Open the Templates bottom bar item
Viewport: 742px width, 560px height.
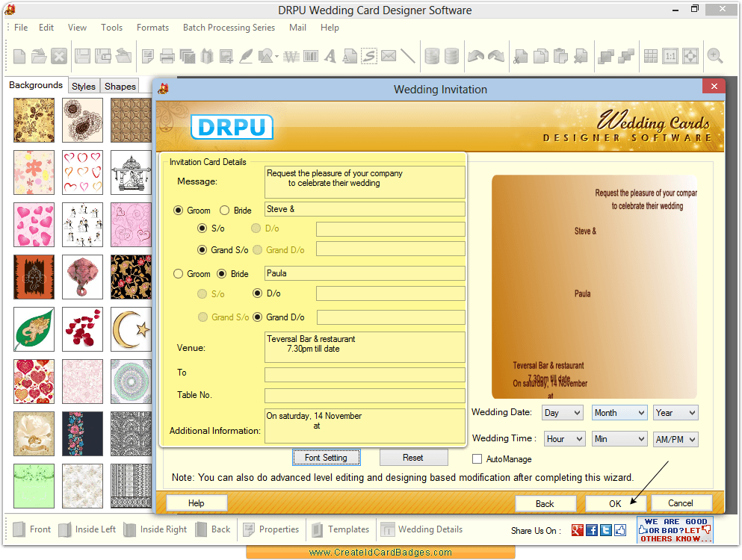tap(341, 529)
